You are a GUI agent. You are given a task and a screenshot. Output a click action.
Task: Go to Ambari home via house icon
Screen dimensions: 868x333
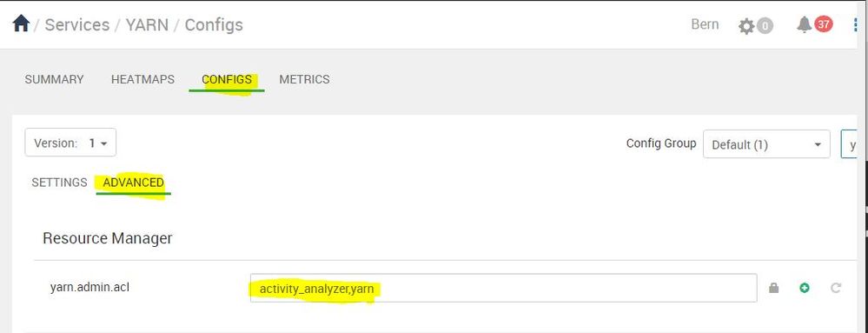click(21, 23)
